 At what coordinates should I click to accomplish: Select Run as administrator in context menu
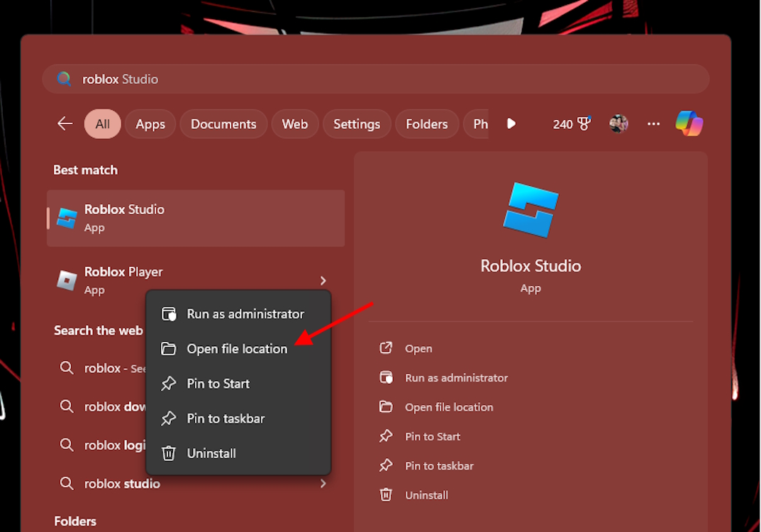pyautogui.click(x=245, y=314)
